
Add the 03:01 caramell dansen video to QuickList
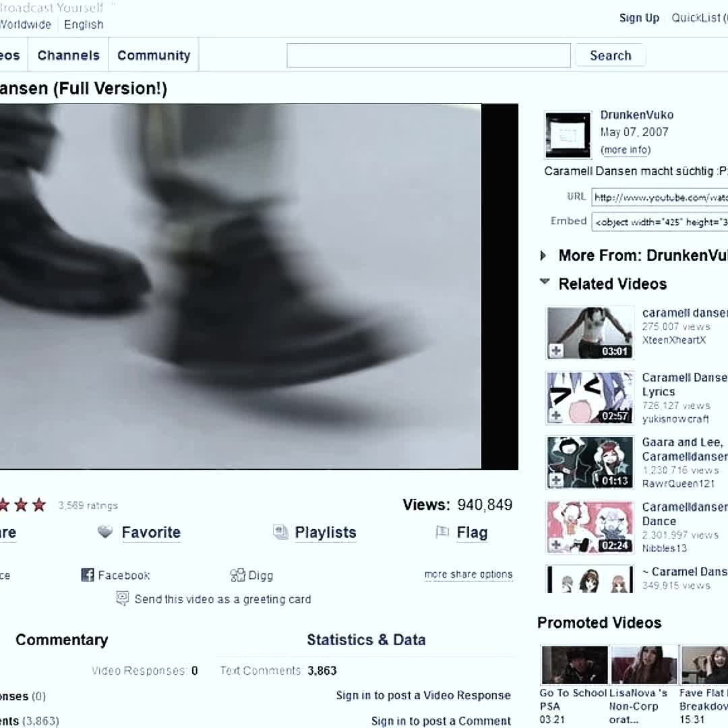pos(556,351)
